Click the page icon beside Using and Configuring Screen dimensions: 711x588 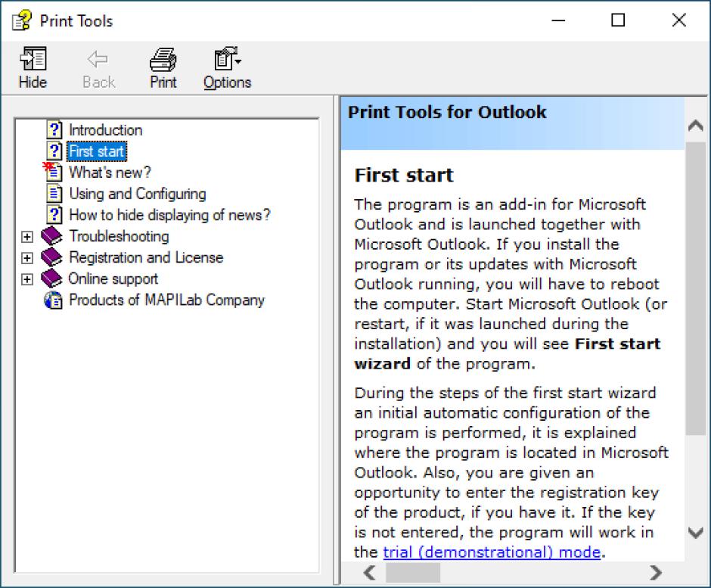click(54, 193)
